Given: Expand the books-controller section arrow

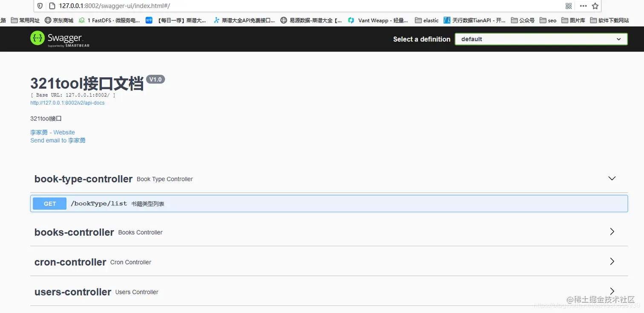Looking at the screenshot, I should (x=612, y=232).
